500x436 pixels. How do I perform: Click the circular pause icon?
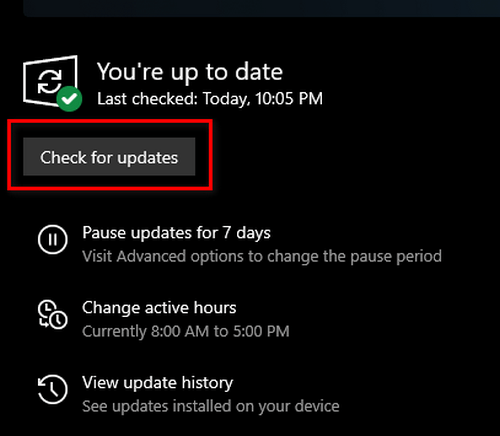pos(53,239)
